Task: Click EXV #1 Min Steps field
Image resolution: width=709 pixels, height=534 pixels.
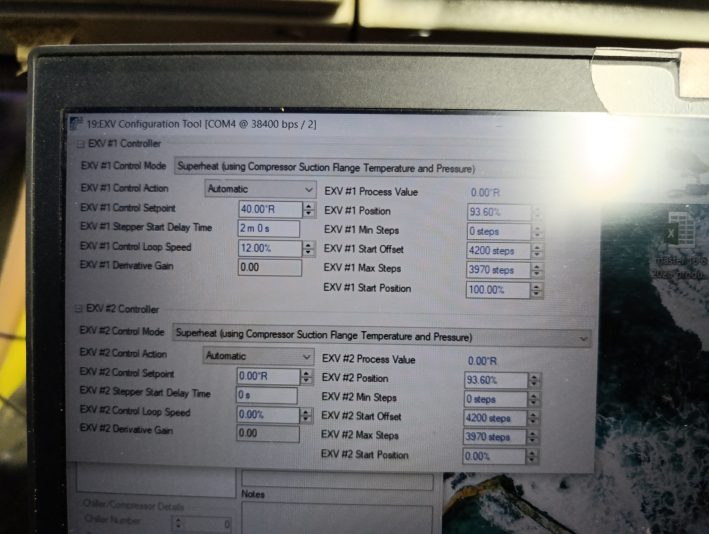Action: [x=498, y=232]
